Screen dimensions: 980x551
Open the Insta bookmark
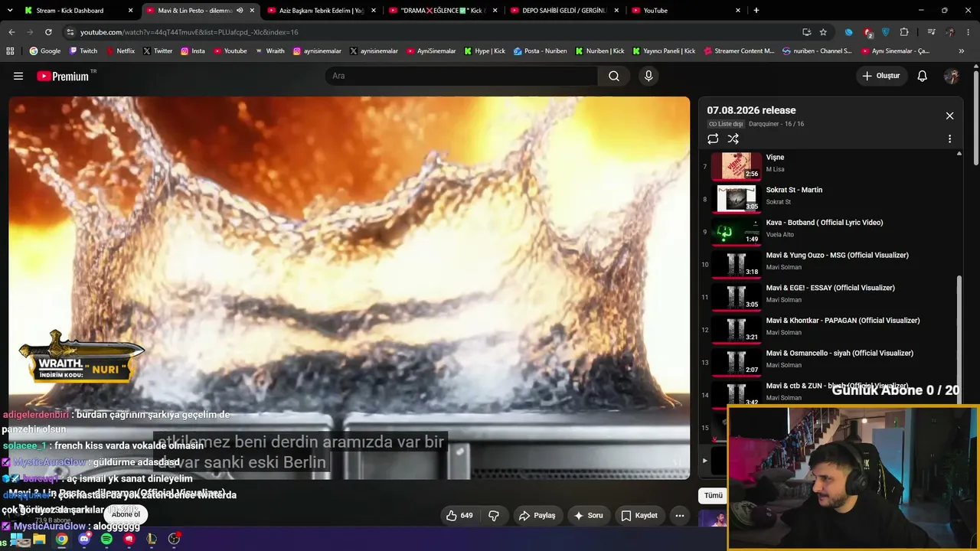pyautogui.click(x=193, y=51)
